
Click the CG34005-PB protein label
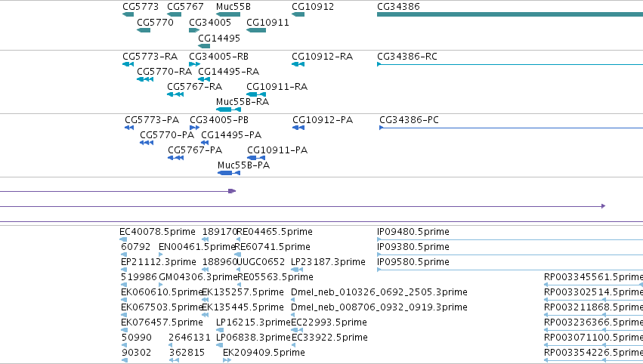point(219,119)
